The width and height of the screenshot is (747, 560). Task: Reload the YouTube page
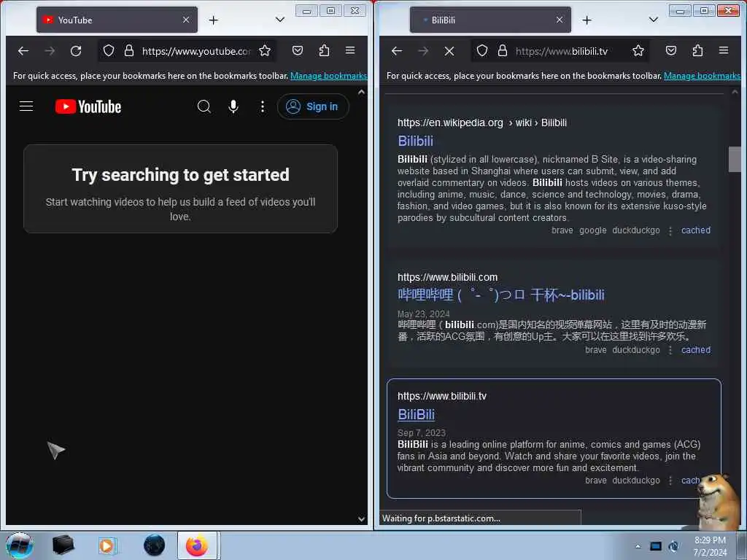pos(76,50)
